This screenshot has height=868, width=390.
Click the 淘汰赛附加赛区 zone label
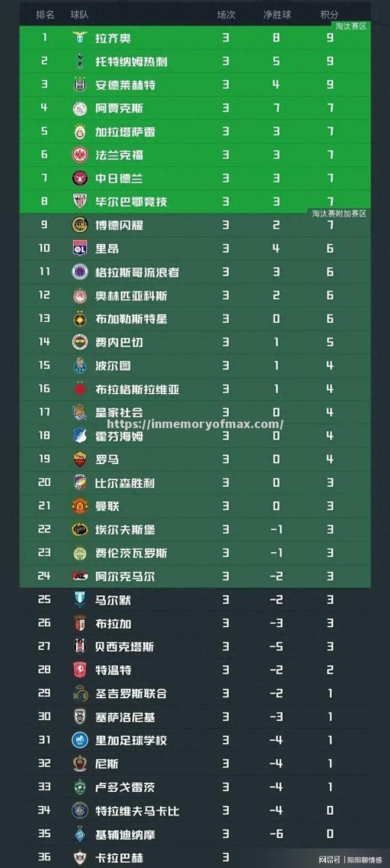coord(339,213)
